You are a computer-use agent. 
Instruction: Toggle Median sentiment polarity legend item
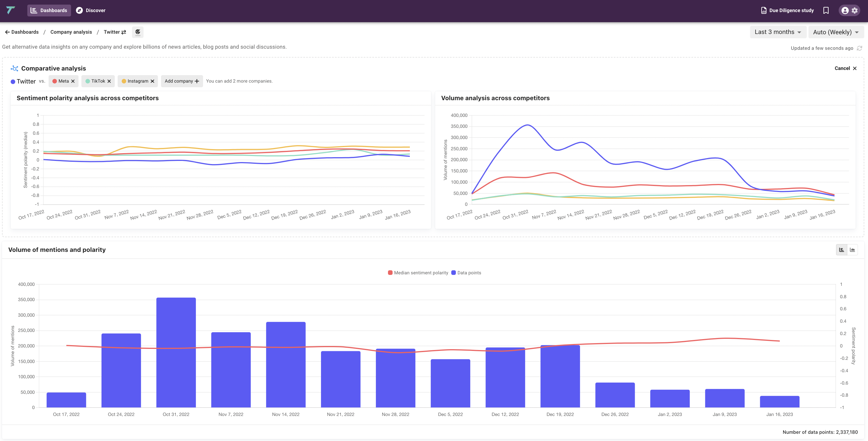[x=418, y=273]
